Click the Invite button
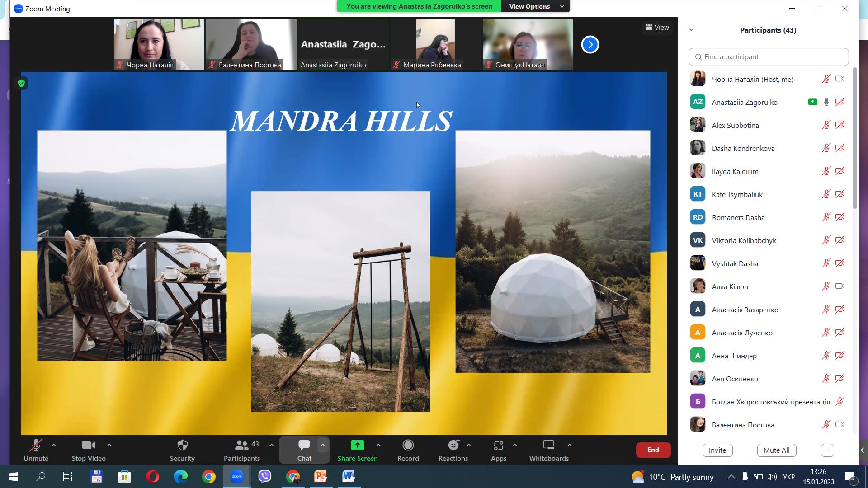 717,450
